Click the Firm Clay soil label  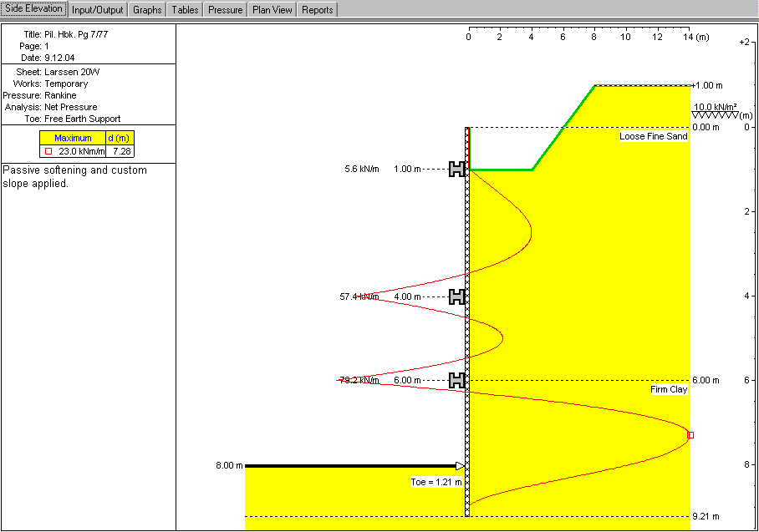point(668,390)
